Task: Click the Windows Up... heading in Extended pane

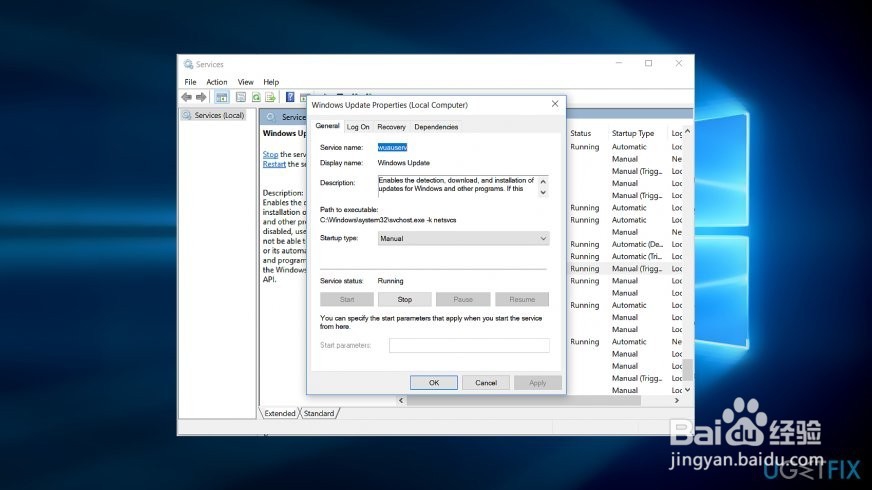Action: coord(284,133)
